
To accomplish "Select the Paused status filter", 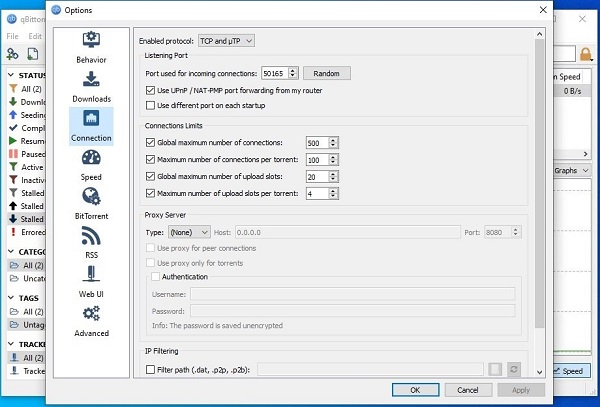I will pyautogui.click(x=27, y=154).
